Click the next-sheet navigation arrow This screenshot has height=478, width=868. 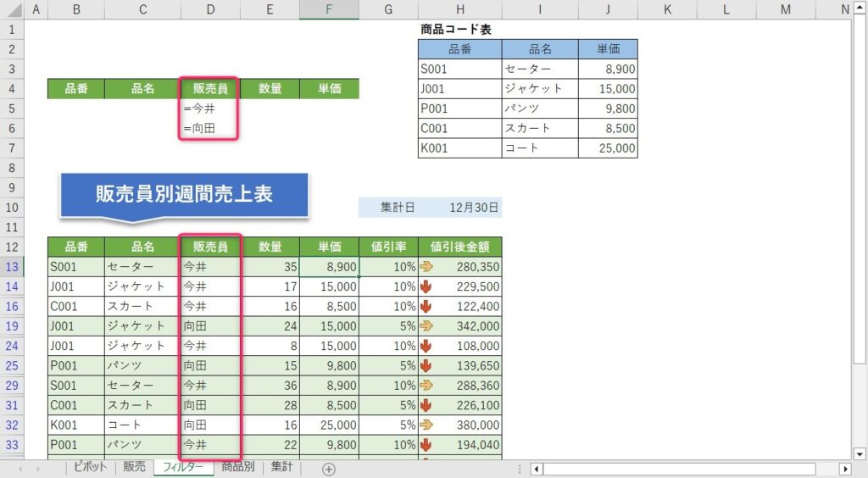(x=37, y=469)
